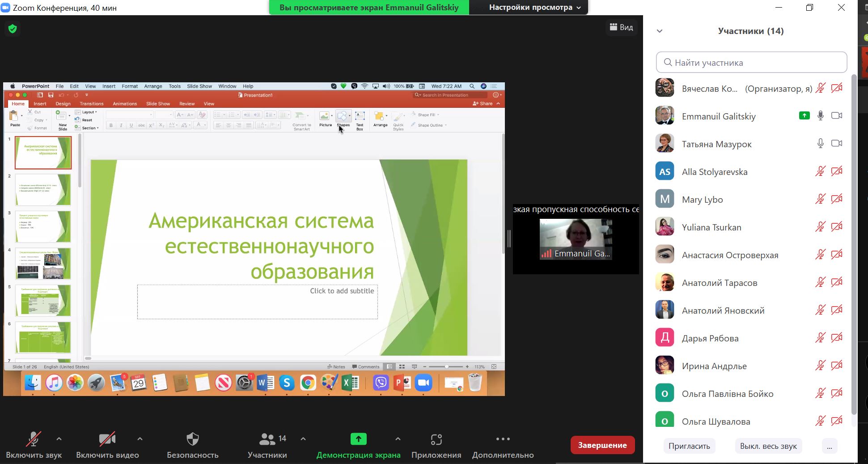
Task: Click Emmanuil Galitskiy's microphone icon
Action: [x=820, y=116]
